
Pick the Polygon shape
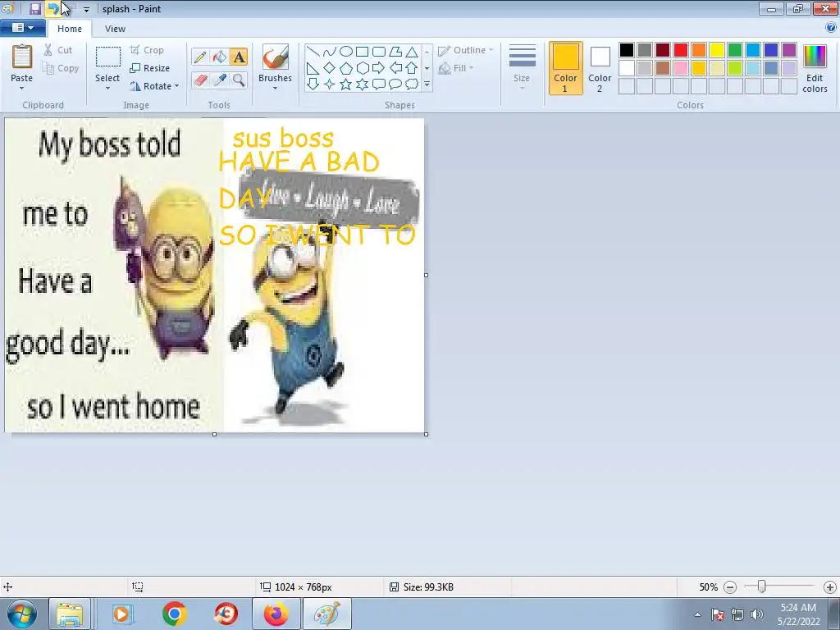pos(395,52)
